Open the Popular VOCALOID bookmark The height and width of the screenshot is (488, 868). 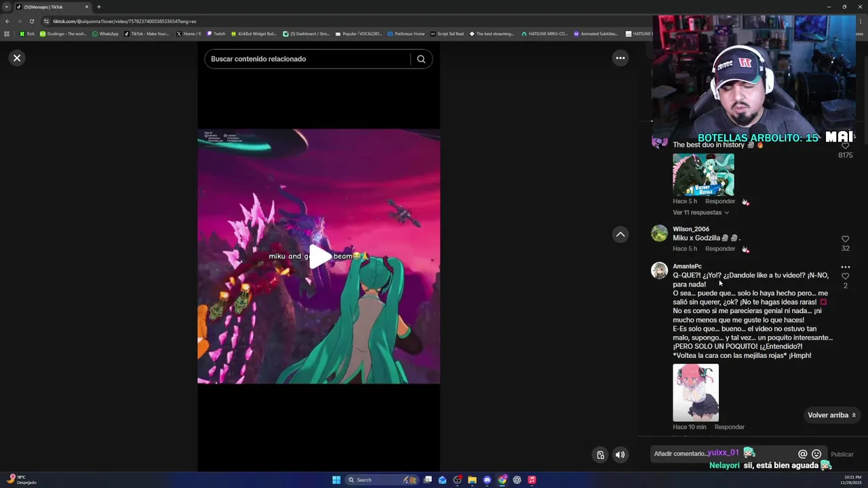[359, 33]
